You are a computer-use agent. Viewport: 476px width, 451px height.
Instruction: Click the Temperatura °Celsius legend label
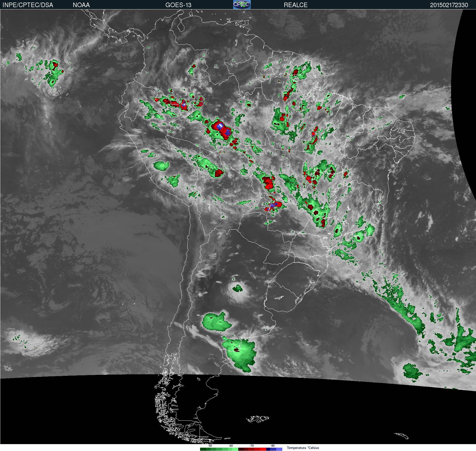click(303, 448)
